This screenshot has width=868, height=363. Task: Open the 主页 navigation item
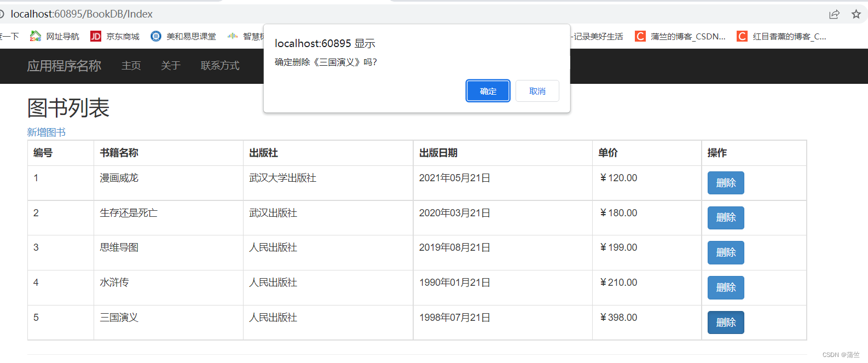(x=131, y=66)
